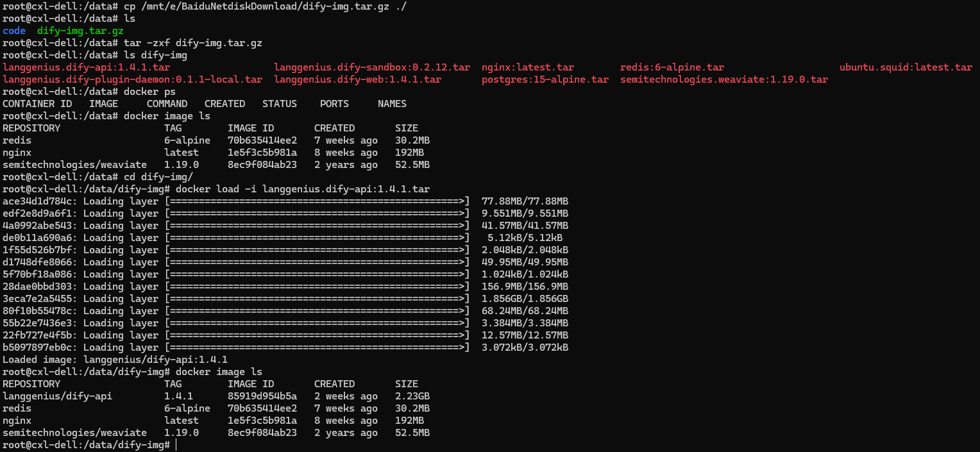
Task: Click langgenius.dify-plugin-daemon:0.1.1-local.tar file name
Action: tap(132, 80)
